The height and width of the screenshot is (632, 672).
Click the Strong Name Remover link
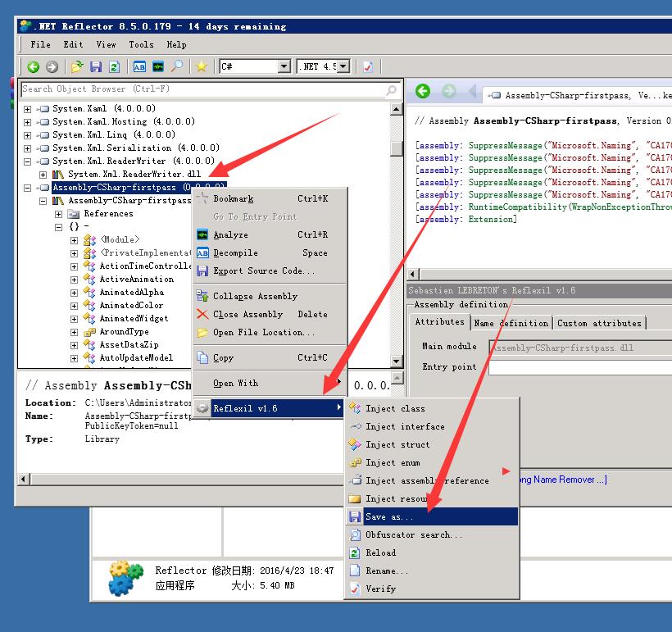[x=561, y=480]
